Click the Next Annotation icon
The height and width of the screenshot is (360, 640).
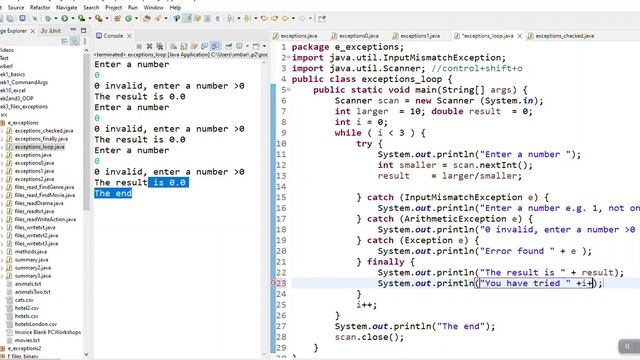click(230, 18)
